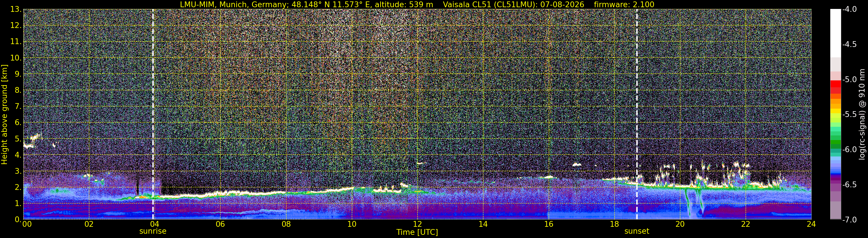
Task: Click height axis tick label '2.'
Action: tap(18, 187)
